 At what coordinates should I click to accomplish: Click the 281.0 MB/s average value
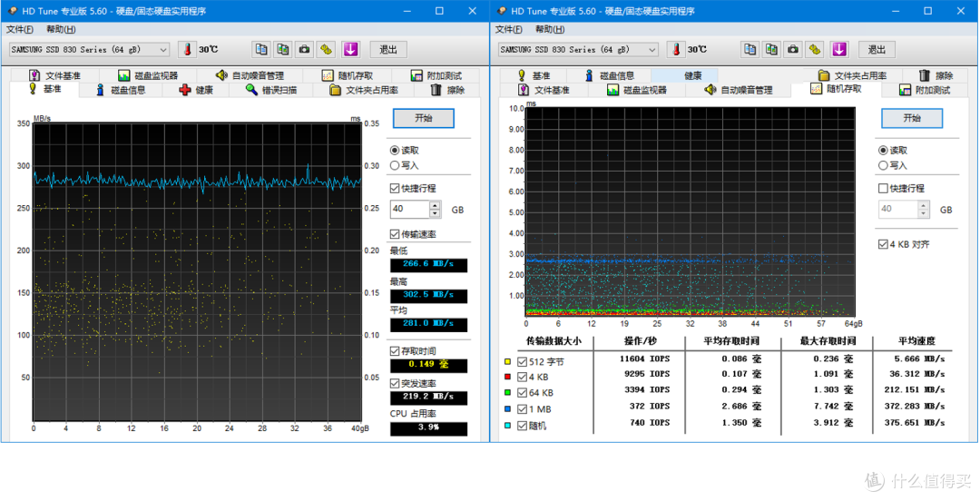click(428, 324)
